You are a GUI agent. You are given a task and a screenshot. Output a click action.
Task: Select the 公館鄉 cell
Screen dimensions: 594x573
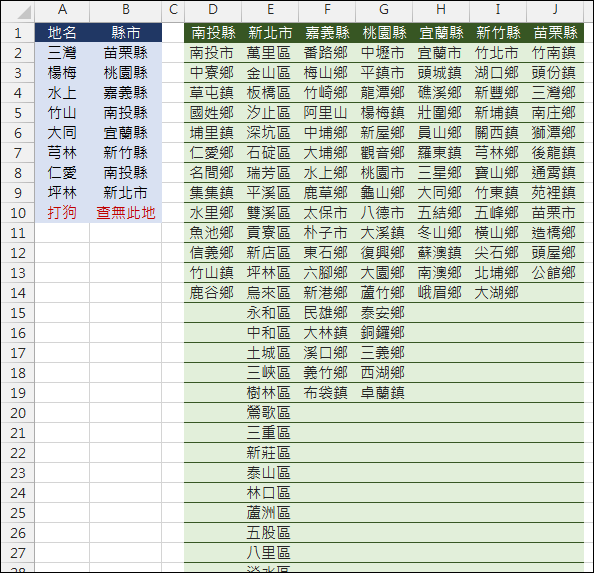click(x=555, y=273)
